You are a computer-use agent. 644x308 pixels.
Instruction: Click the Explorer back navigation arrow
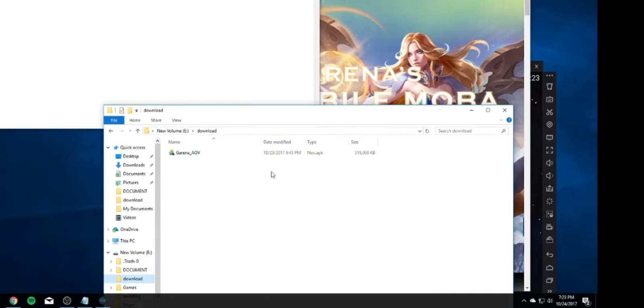pos(111,131)
